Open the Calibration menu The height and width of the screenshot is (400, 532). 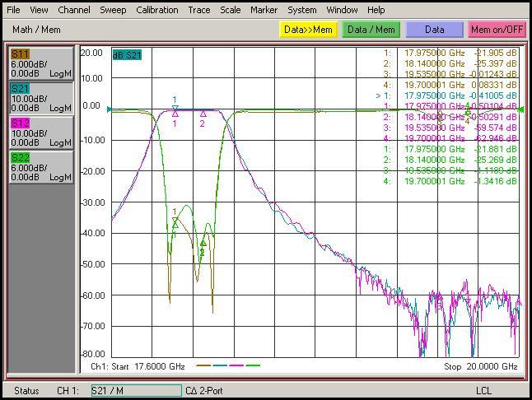click(157, 10)
